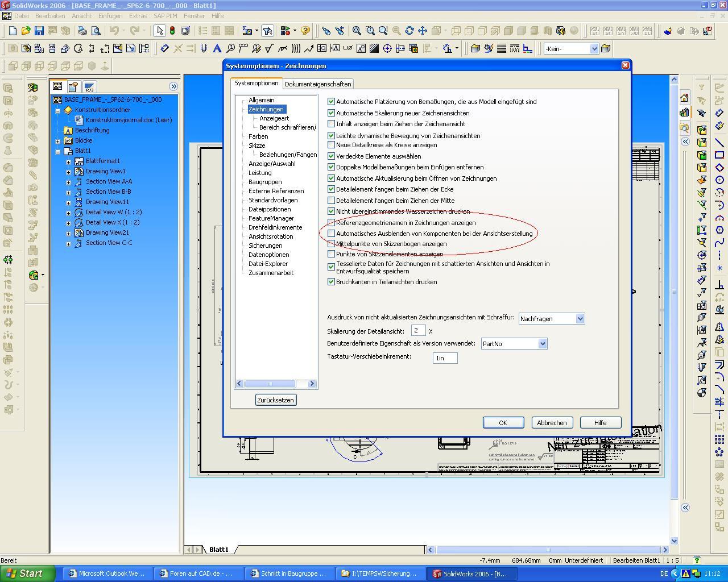Open the PartNo version property dropdown
Screen dimensions: 728x582
(x=542, y=344)
